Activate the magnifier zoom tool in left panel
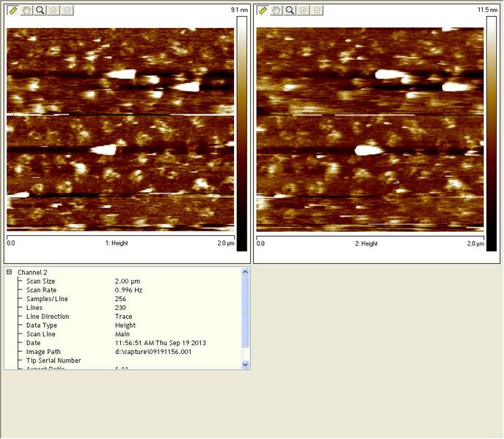504x439 pixels. click(x=40, y=10)
